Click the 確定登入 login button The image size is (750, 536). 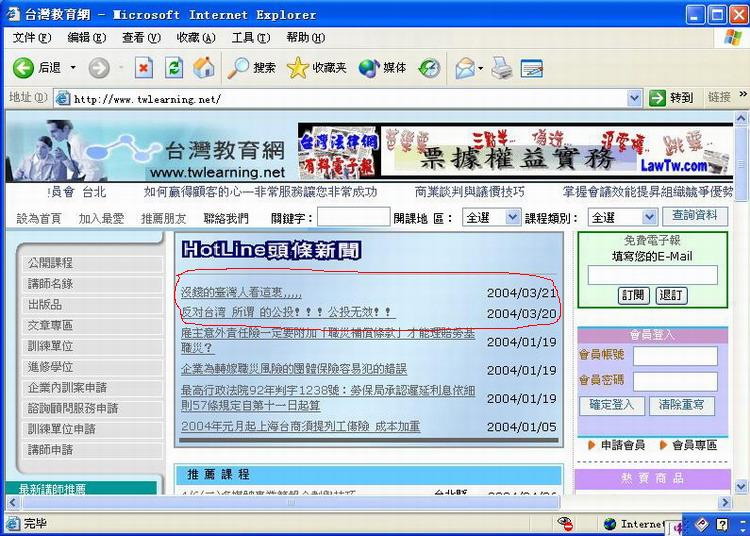point(611,405)
